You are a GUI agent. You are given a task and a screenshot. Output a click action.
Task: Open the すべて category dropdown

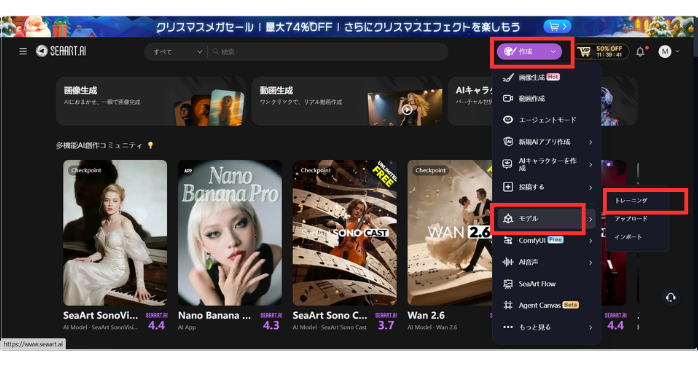pos(177,52)
